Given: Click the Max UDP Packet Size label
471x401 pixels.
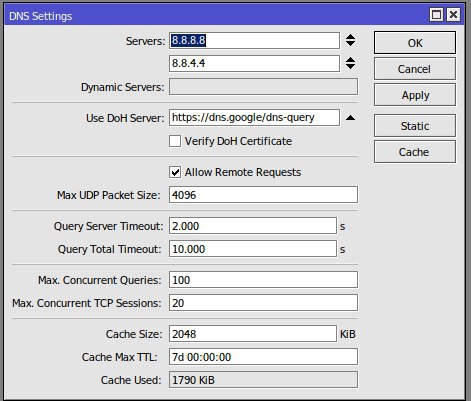Looking at the screenshot, I should pyautogui.click(x=109, y=195).
